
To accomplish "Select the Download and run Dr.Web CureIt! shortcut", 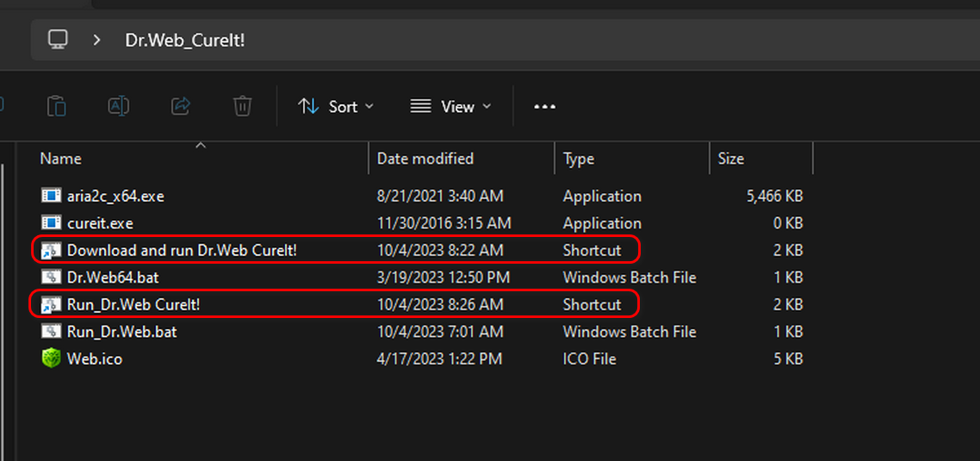I will (x=182, y=250).
